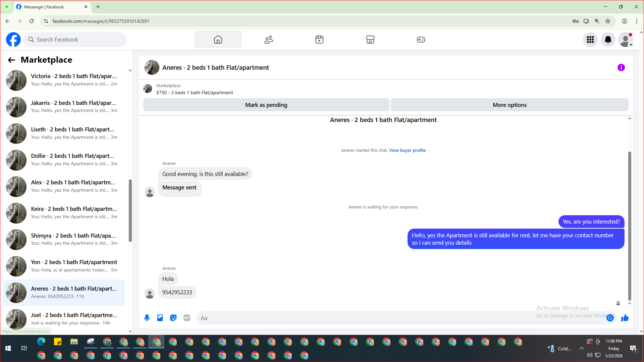Open the notifications bell
Screen dimensions: 644x362
608,40
